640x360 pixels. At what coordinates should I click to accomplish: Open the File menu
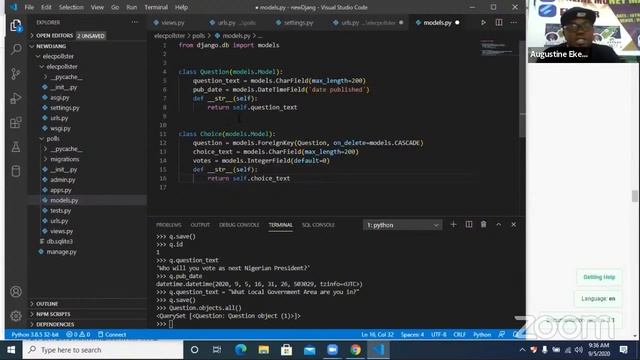pos(29,7)
